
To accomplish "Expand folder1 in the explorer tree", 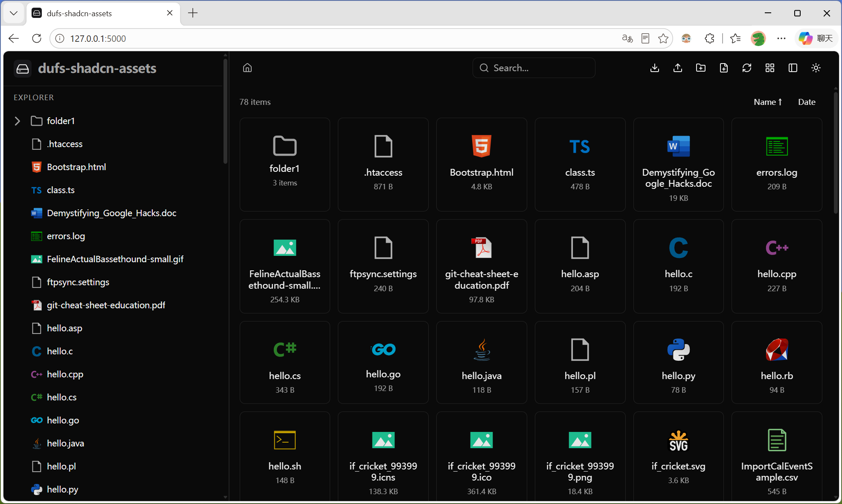I will pos(17,121).
